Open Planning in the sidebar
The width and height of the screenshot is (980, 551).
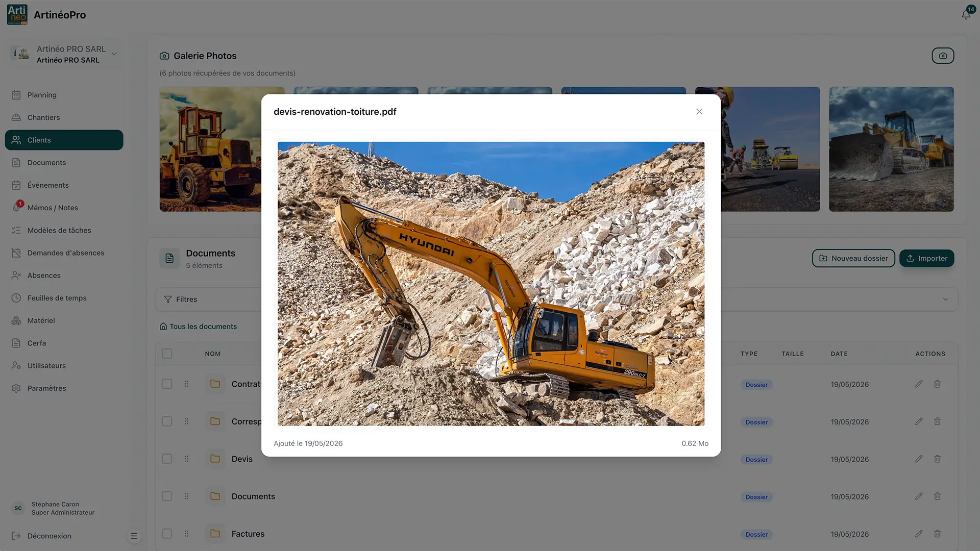pos(64,95)
